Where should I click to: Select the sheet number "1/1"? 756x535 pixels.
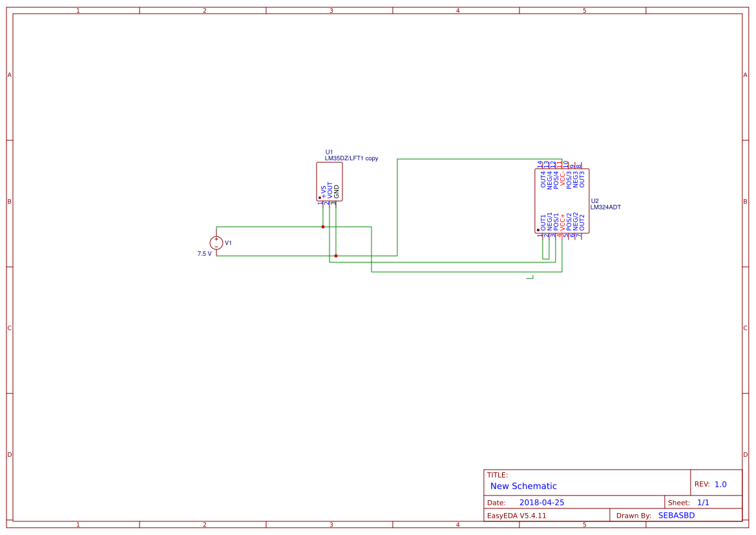(x=703, y=503)
